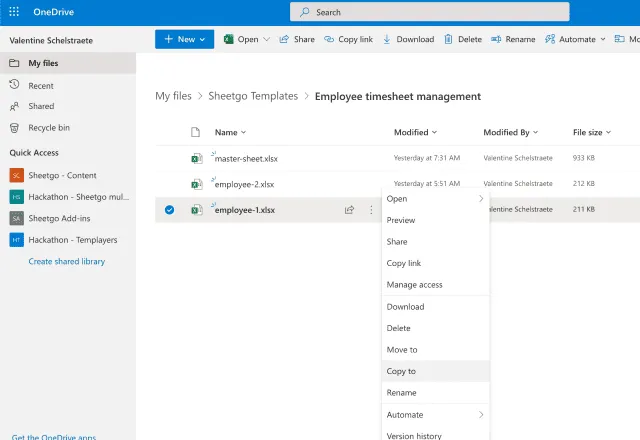This screenshot has height=440, width=640.
Task: Expand the Automate dropdown in toolbar
Action: coord(603,39)
